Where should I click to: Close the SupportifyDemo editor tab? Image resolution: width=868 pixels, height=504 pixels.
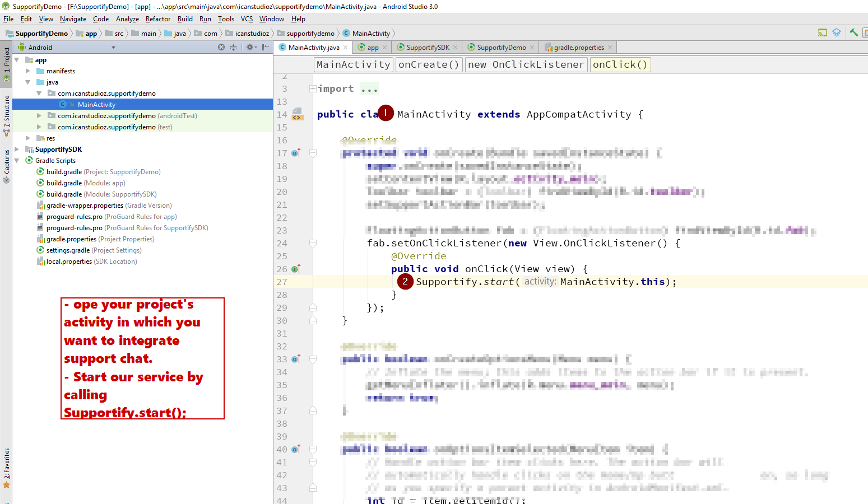532,48
